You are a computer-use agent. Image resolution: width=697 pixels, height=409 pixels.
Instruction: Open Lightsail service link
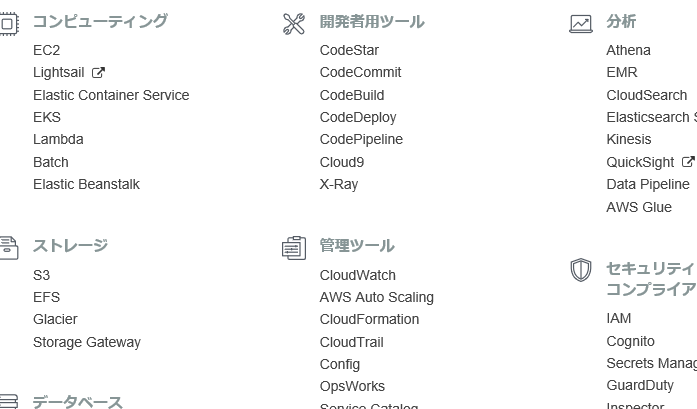(x=59, y=72)
